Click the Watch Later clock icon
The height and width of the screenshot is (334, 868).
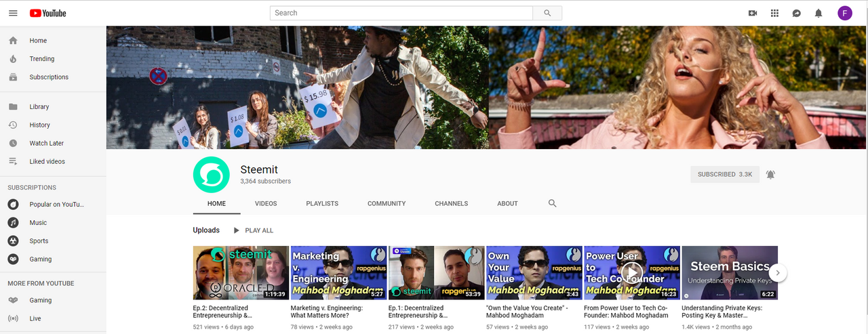pyautogui.click(x=13, y=143)
